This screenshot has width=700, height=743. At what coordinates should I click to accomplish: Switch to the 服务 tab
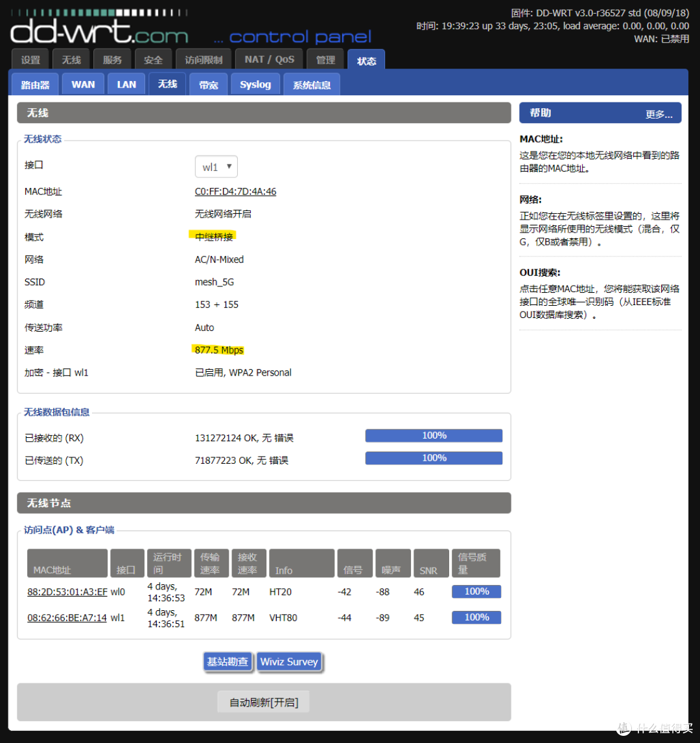(112, 59)
